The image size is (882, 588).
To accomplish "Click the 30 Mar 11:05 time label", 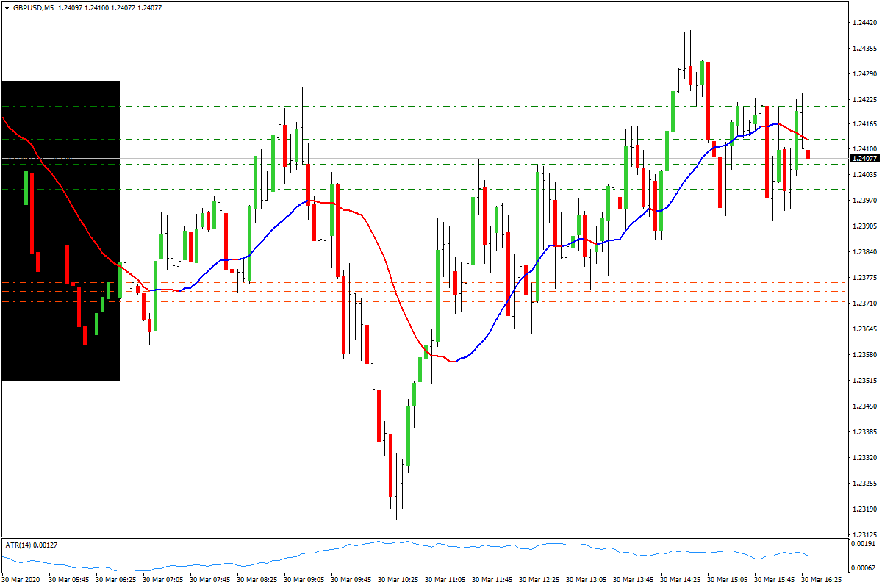I will point(445,580).
